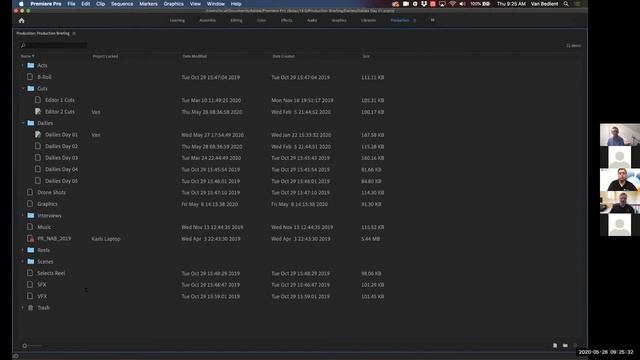
Task: Switch to the Audio workspace
Action: 312,20
